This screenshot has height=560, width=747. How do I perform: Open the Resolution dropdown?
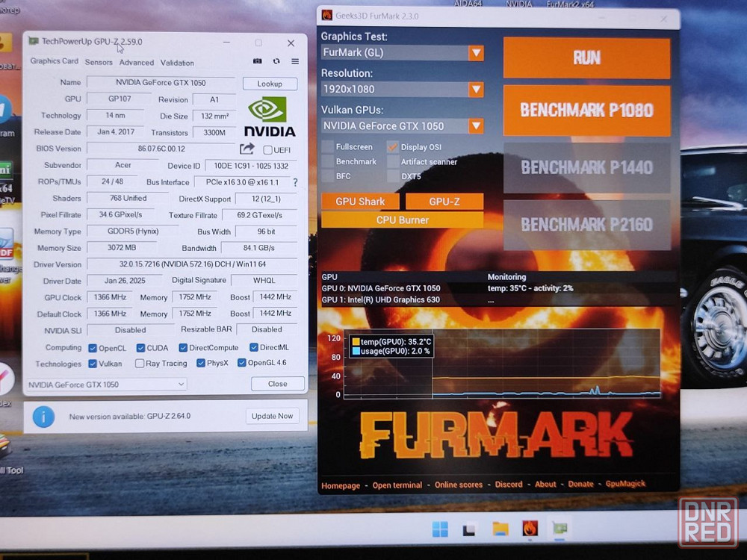coord(475,89)
